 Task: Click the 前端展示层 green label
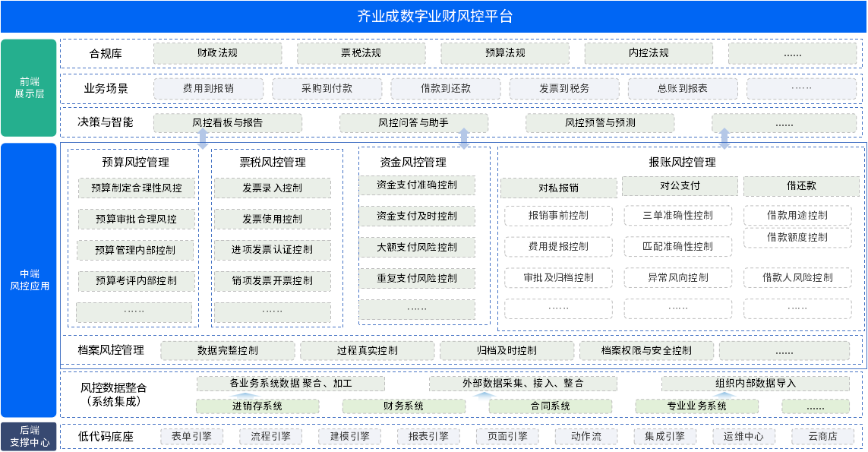(x=29, y=87)
